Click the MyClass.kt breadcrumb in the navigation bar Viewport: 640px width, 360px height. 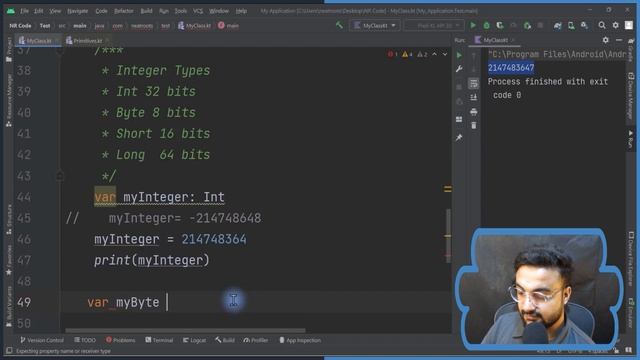pyautogui.click(x=194, y=26)
